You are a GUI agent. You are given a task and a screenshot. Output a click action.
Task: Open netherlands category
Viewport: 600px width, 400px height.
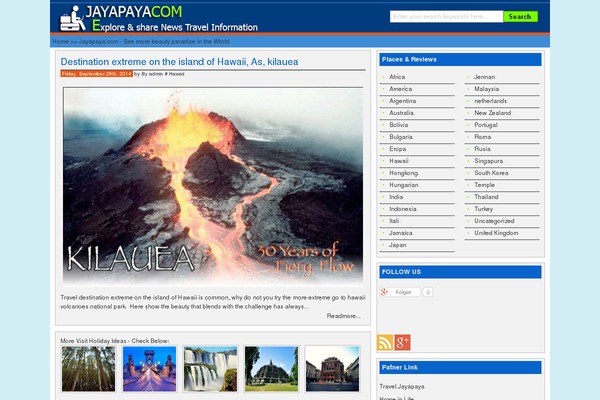pos(490,101)
